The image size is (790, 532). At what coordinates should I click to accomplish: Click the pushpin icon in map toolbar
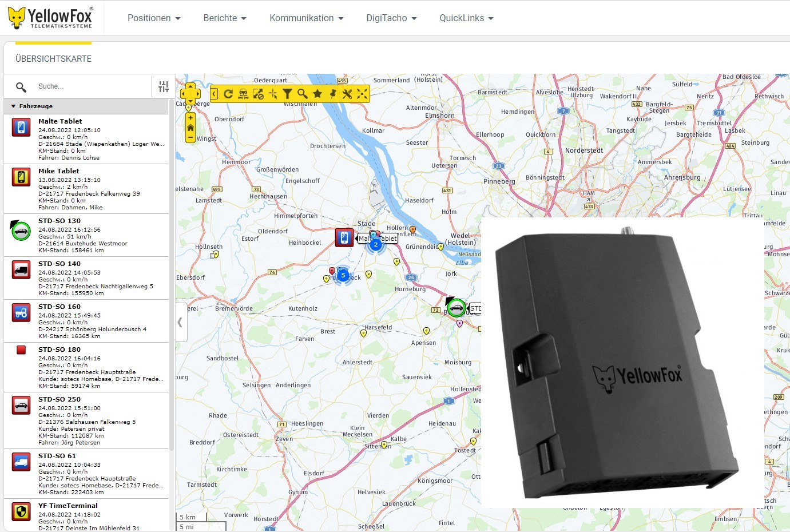pyautogui.click(x=332, y=94)
